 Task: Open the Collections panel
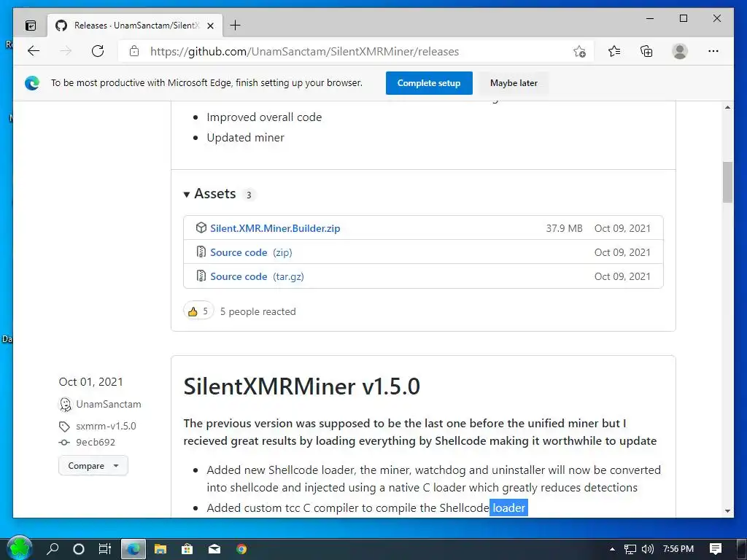646,51
